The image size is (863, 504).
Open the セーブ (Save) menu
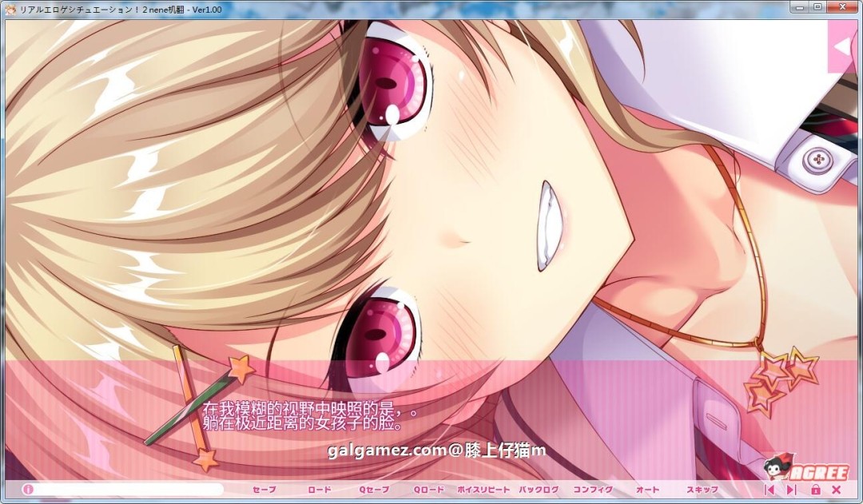(264, 490)
